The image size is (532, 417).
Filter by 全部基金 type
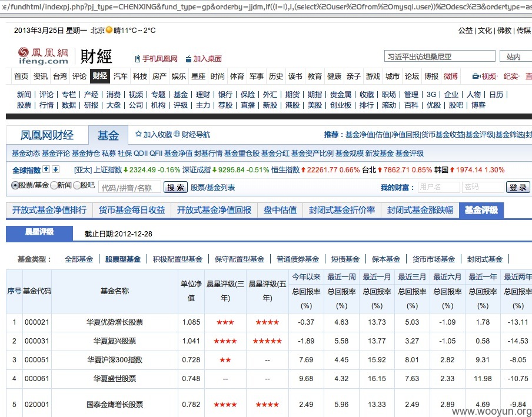(x=79, y=259)
